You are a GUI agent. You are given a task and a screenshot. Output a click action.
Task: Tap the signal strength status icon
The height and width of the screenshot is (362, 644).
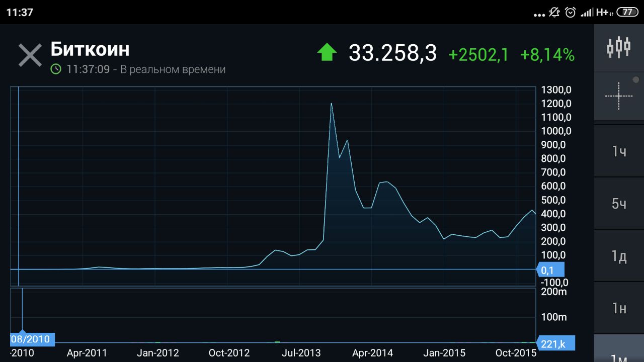click(587, 12)
